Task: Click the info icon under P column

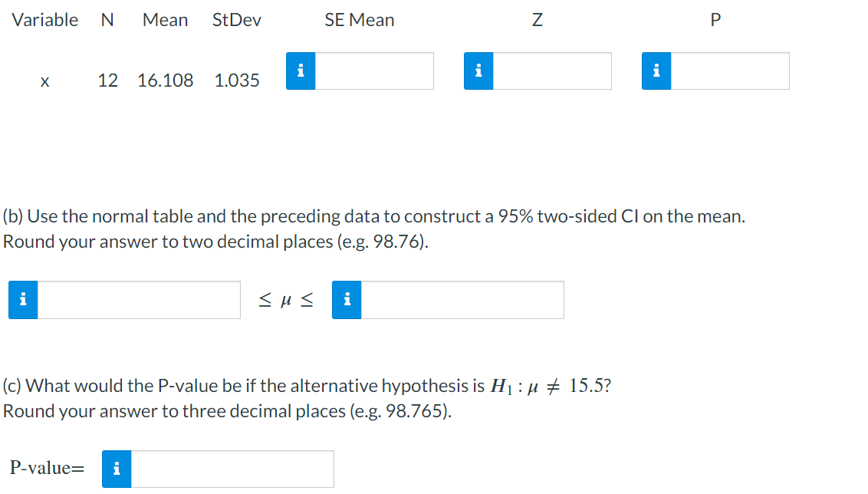Action: [656, 71]
